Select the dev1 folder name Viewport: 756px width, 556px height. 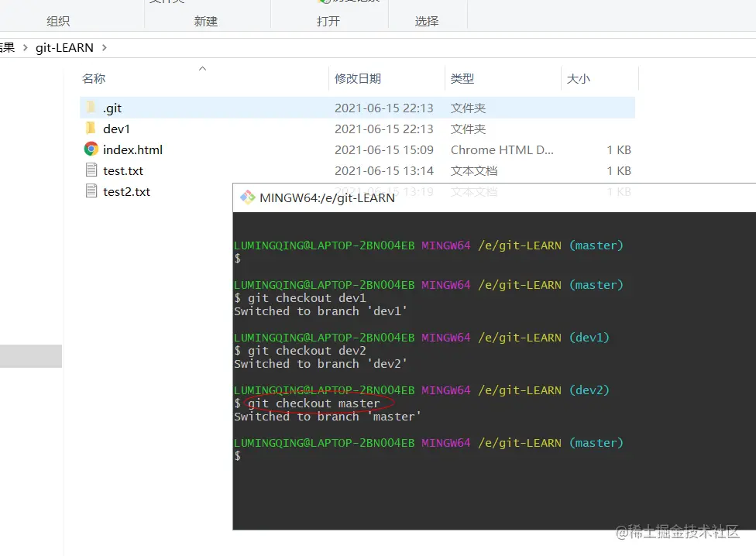[116, 129]
